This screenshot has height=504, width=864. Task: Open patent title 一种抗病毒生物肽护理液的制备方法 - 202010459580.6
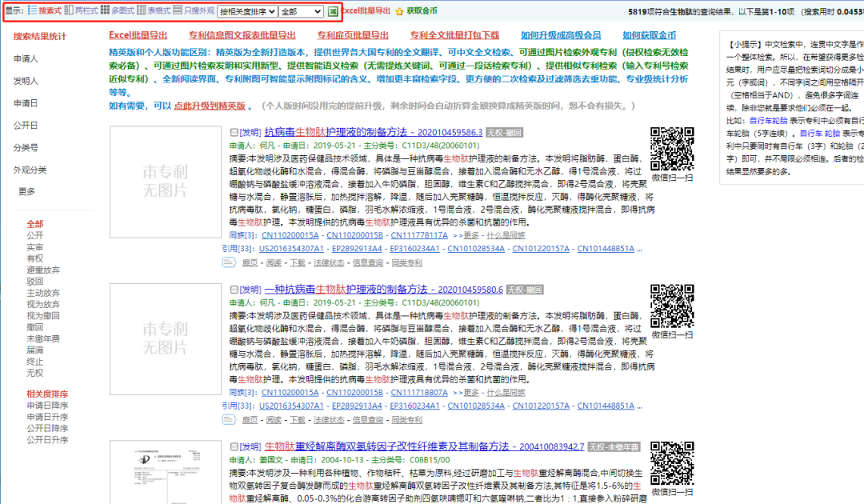coord(383,289)
